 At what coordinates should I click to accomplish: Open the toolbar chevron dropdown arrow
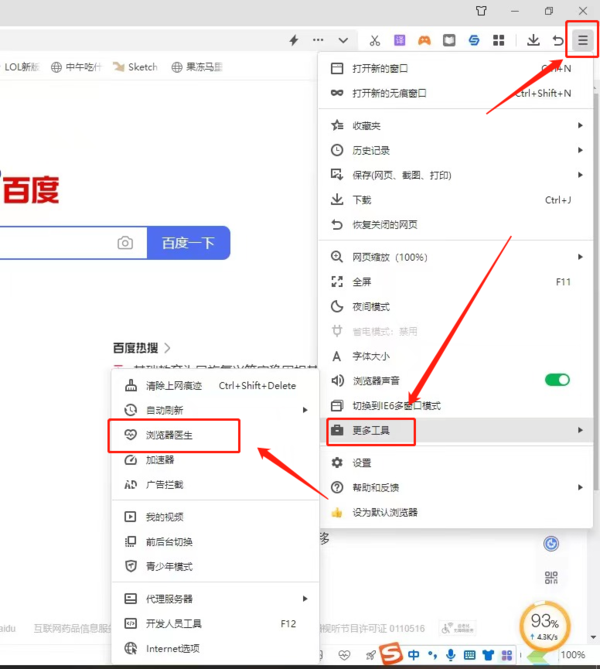[x=343, y=40]
